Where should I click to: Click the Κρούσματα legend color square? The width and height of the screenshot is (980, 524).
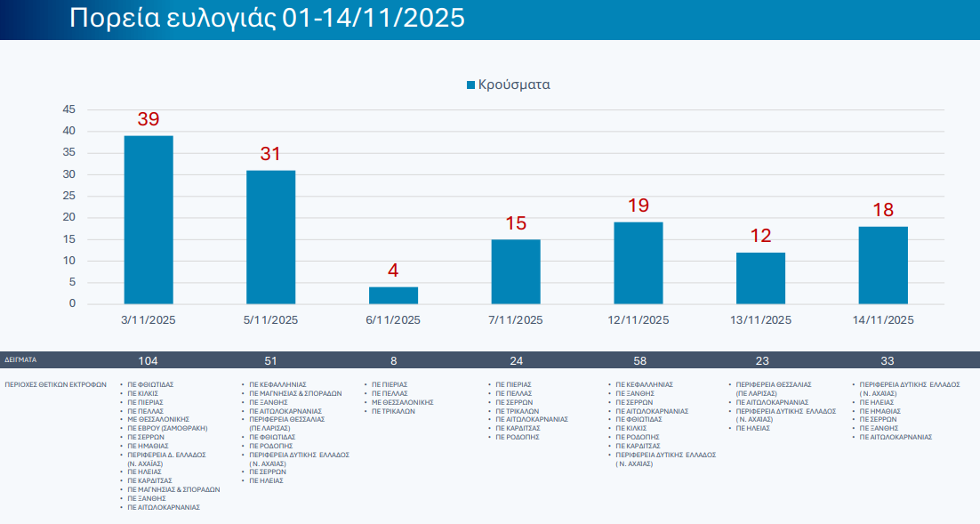(471, 85)
